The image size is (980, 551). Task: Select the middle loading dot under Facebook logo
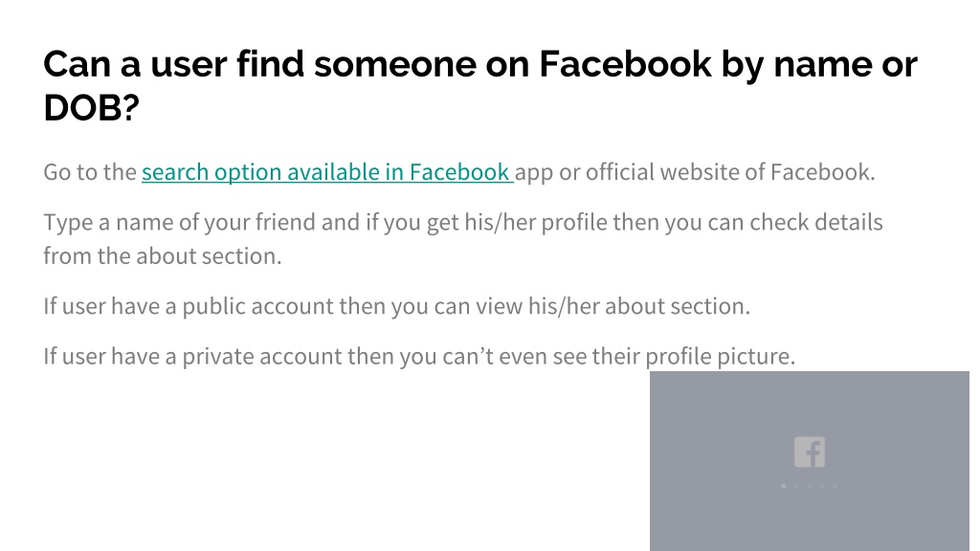(810, 486)
